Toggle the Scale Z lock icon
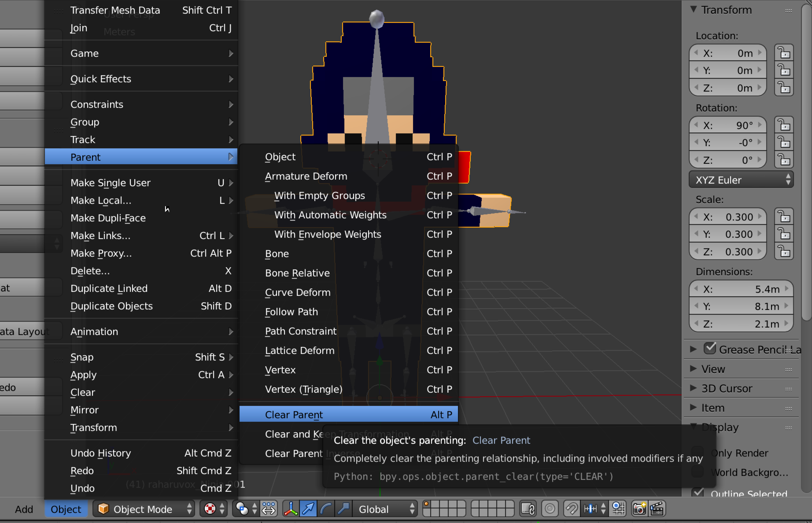Viewport: 812px width, 523px height. tap(784, 252)
